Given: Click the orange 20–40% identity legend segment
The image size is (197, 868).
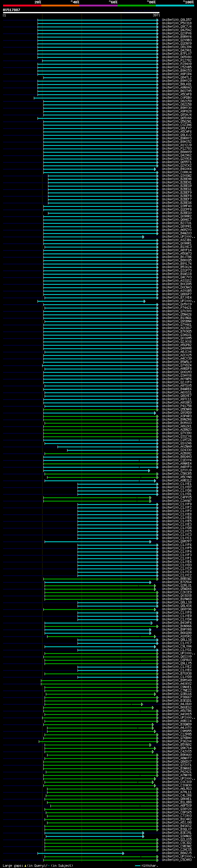Looking at the screenshot, I should pyautogui.click(x=60, y=6).
